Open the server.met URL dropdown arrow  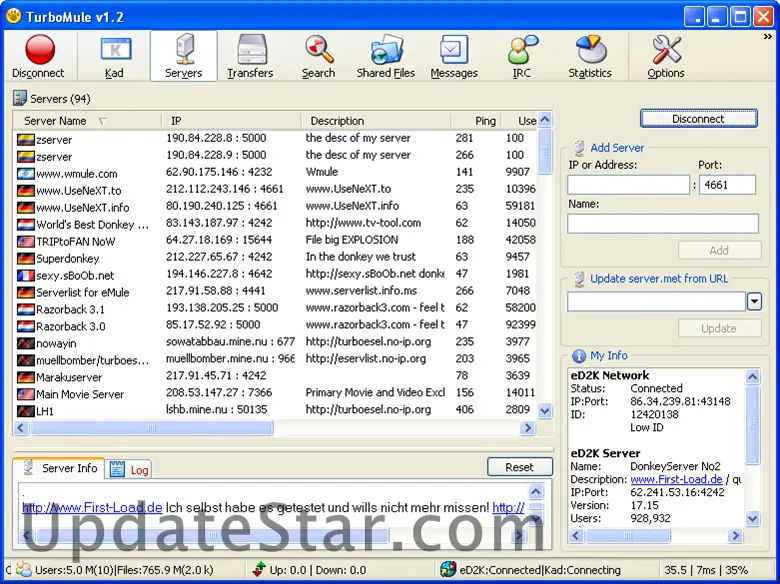tap(754, 301)
